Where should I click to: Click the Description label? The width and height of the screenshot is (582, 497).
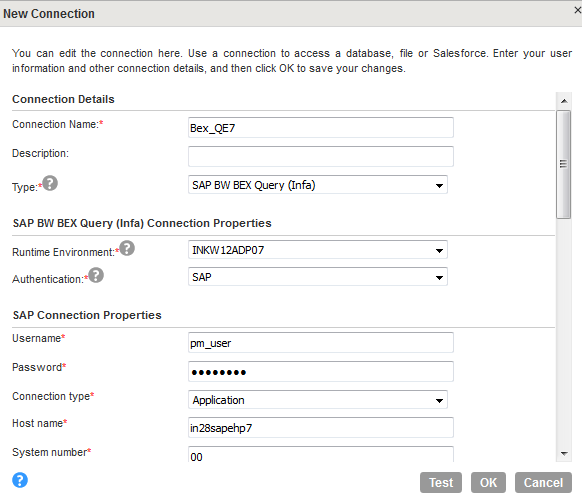[40, 153]
